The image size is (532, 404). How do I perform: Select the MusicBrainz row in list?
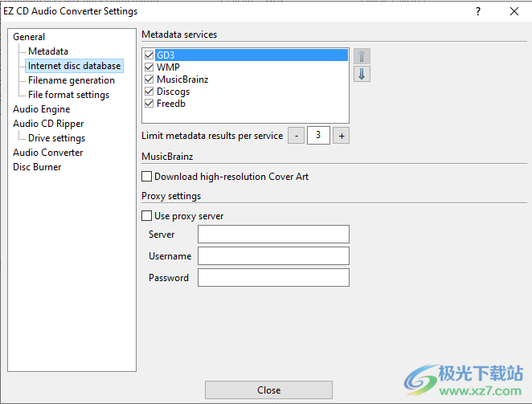pos(182,80)
